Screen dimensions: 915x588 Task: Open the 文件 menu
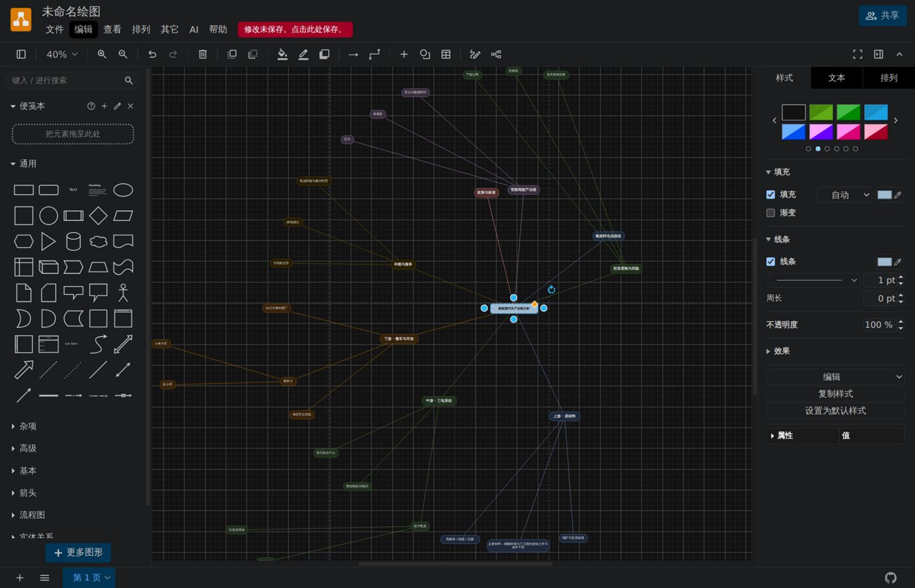point(55,29)
